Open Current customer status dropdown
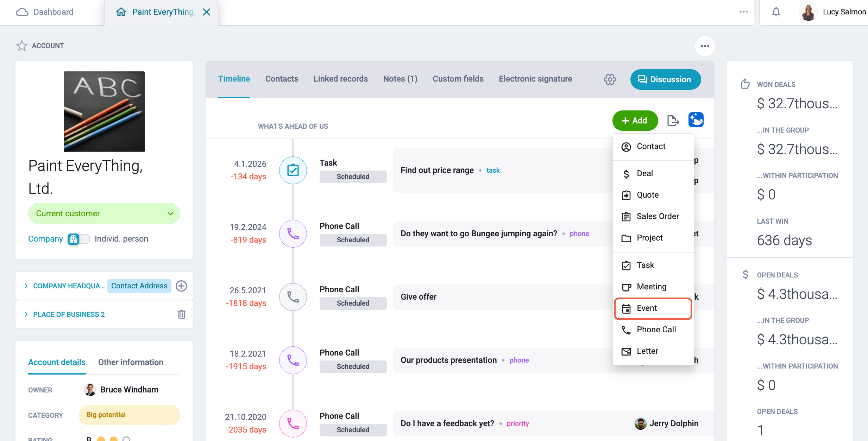The width and height of the screenshot is (868, 441). pos(104,213)
